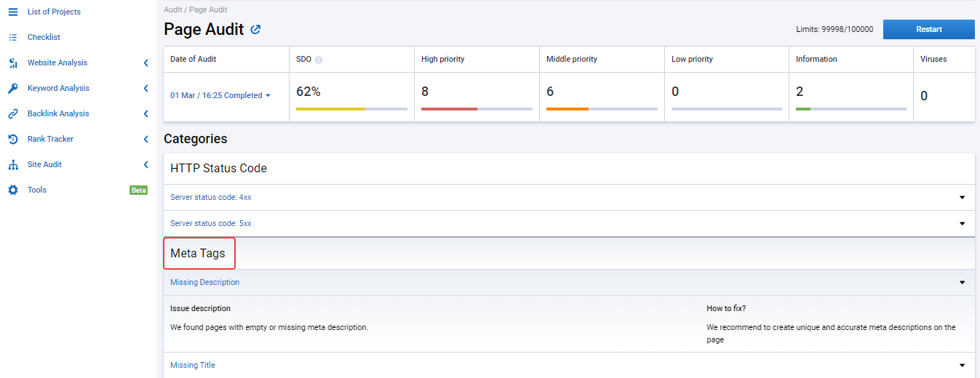This screenshot has height=378, width=980.
Task: Click the Tools gear icon
Action: point(12,190)
